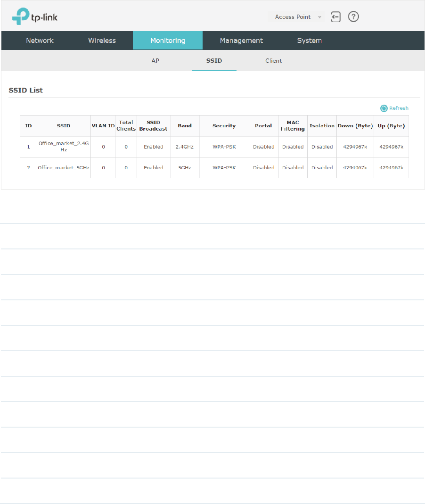Click the VLAN ID column header
Image resolution: width=425 pixels, height=504 pixels.
click(103, 126)
